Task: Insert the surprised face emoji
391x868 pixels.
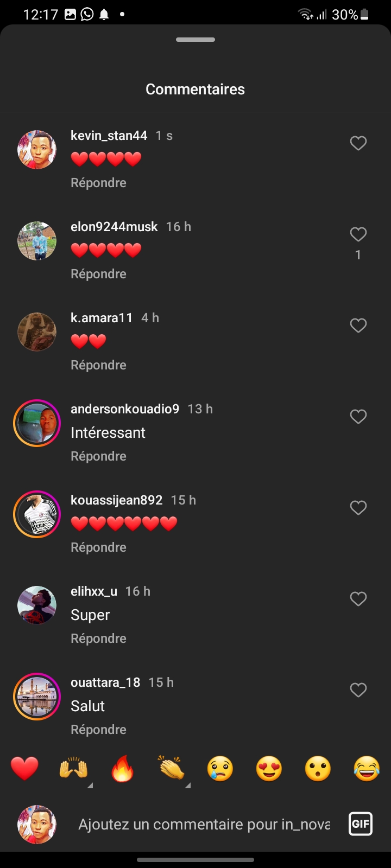Action: coord(318,769)
